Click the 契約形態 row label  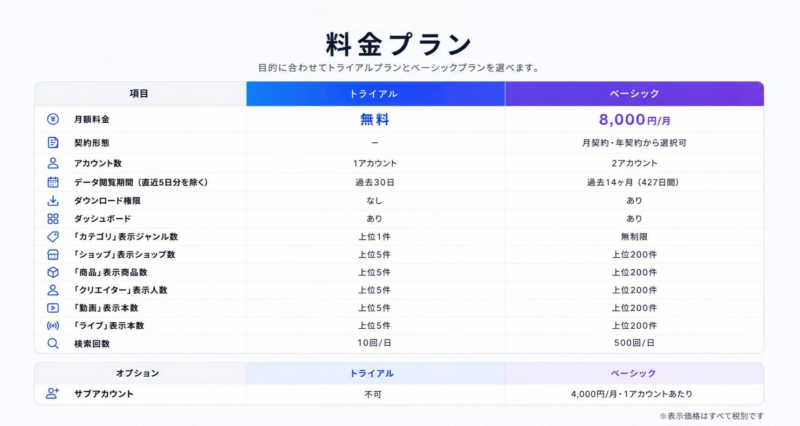(x=92, y=143)
